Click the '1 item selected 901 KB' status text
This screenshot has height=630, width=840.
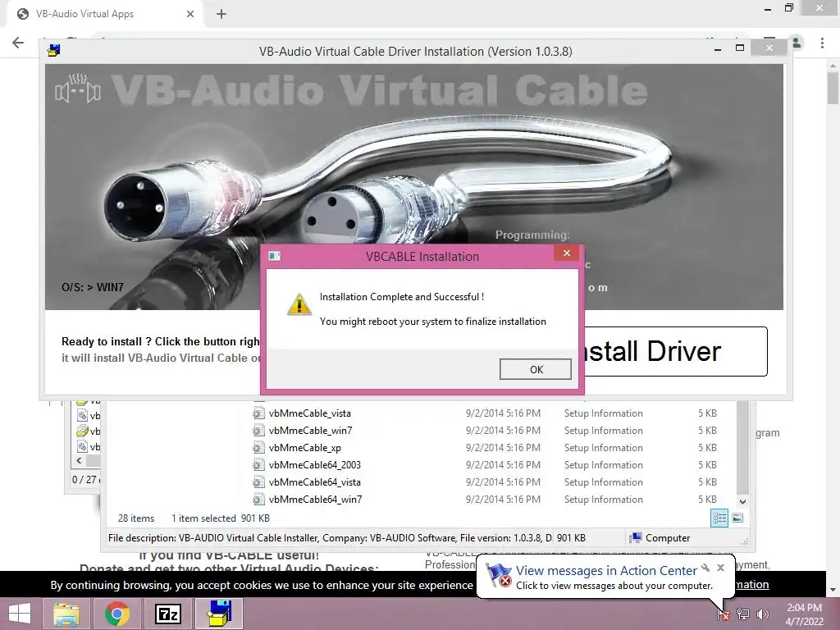[x=220, y=518]
